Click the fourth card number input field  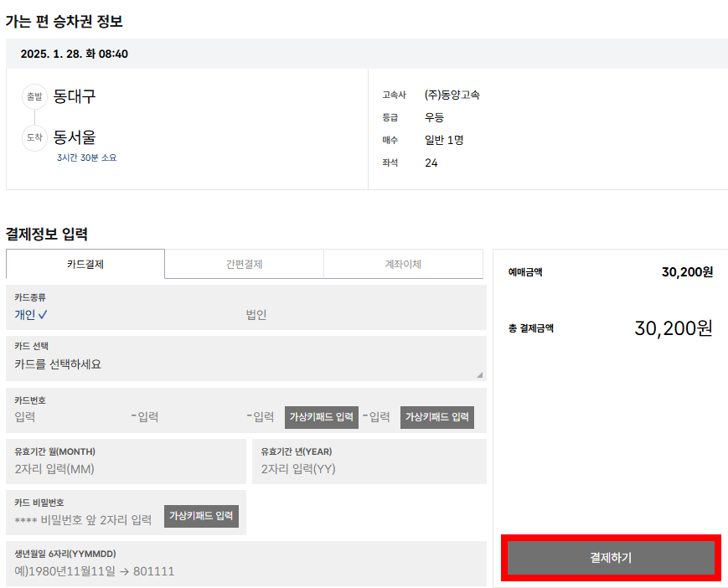coord(379,417)
